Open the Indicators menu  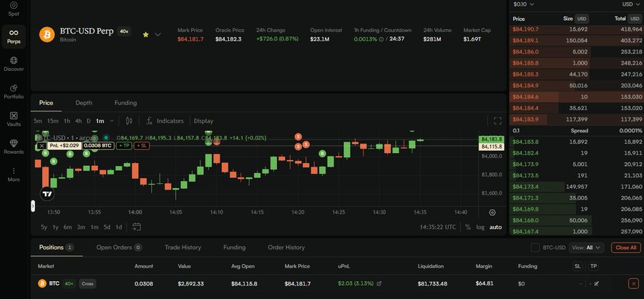[165, 121]
